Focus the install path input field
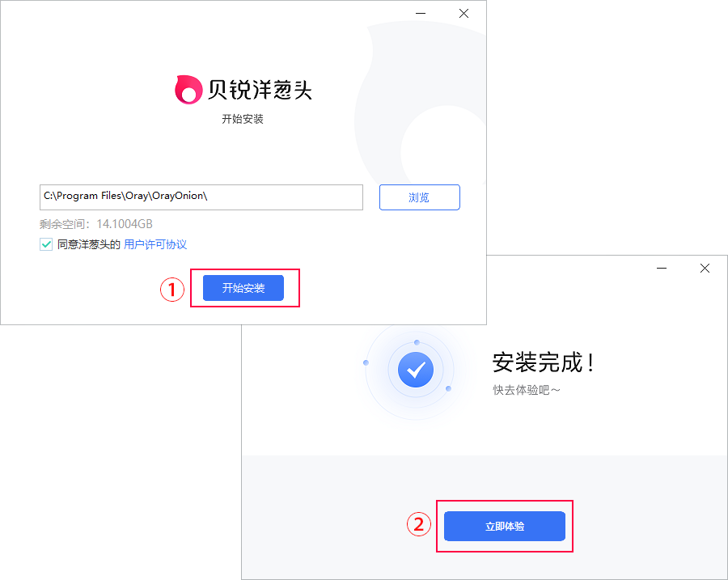Viewport: 728px width, 580px height. 201,197
